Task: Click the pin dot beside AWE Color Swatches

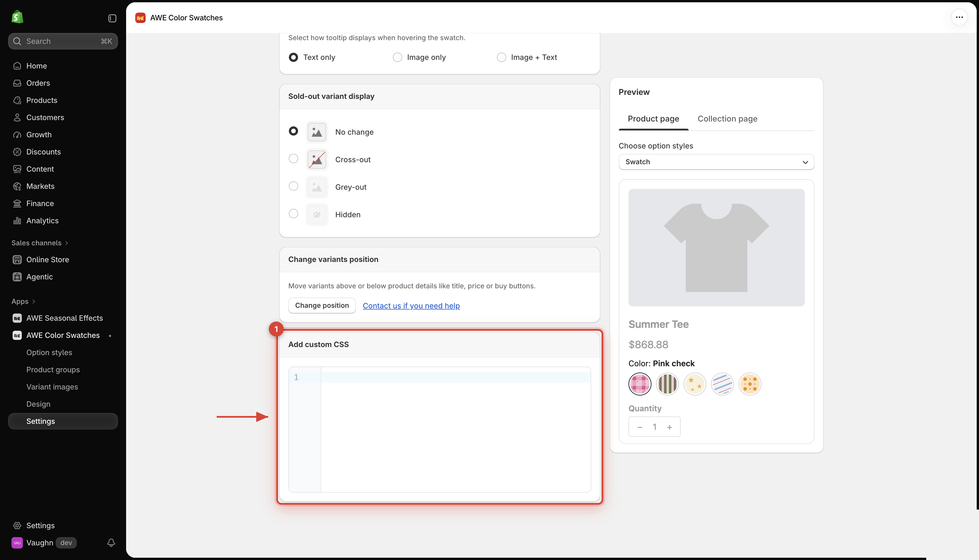Action: pos(110,336)
